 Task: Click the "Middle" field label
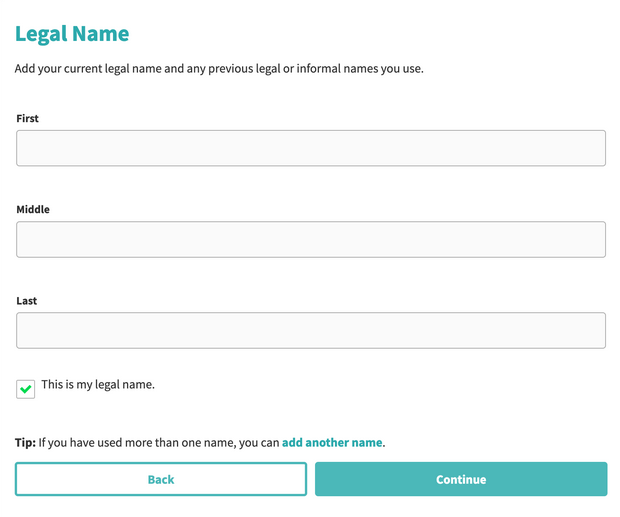tap(33, 209)
